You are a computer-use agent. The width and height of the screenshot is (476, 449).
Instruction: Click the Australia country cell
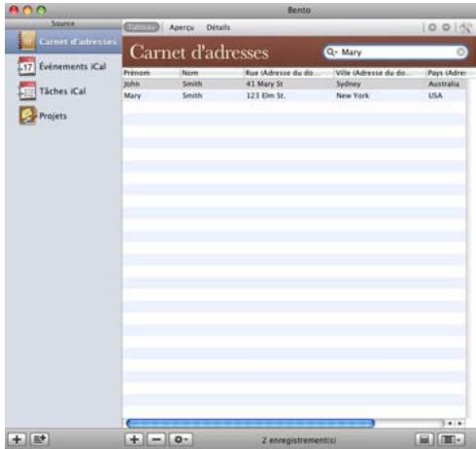point(444,84)
